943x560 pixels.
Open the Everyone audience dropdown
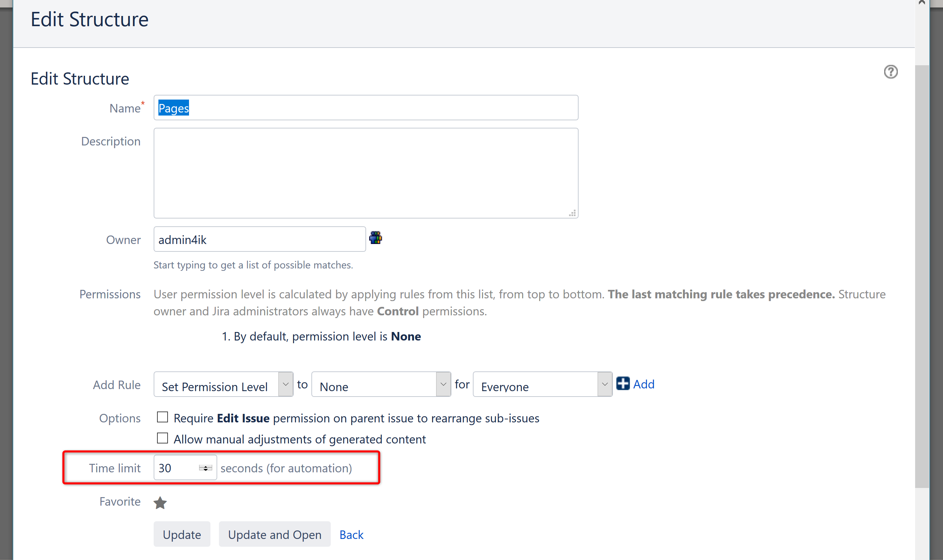(542, 385)
